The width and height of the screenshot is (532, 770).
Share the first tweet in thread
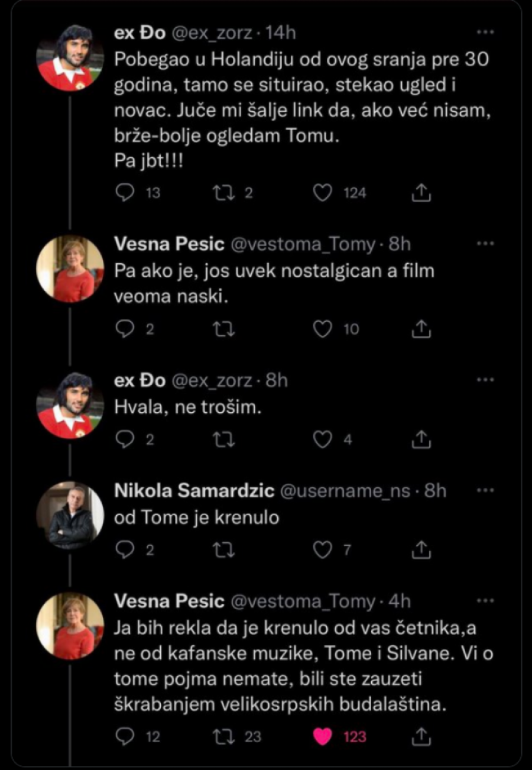point(420,193)
